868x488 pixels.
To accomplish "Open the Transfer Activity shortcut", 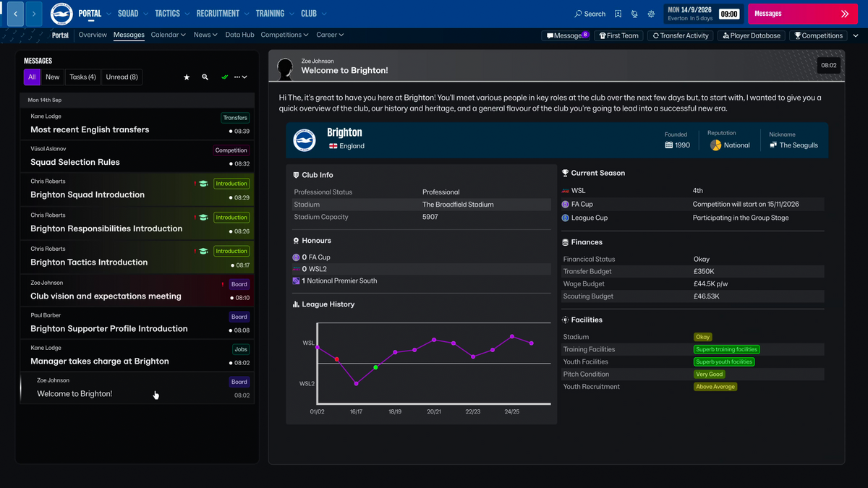I will [x=681, y=35].
